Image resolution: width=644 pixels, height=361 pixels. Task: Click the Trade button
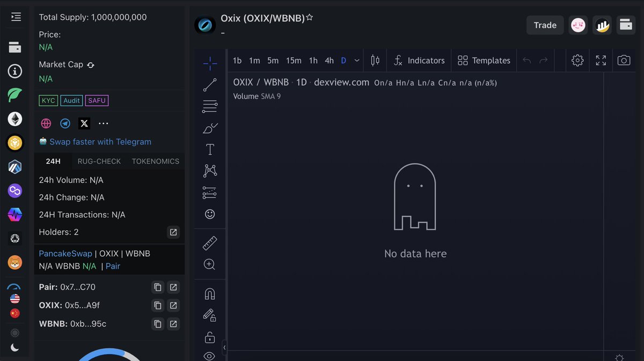point(545,25)
